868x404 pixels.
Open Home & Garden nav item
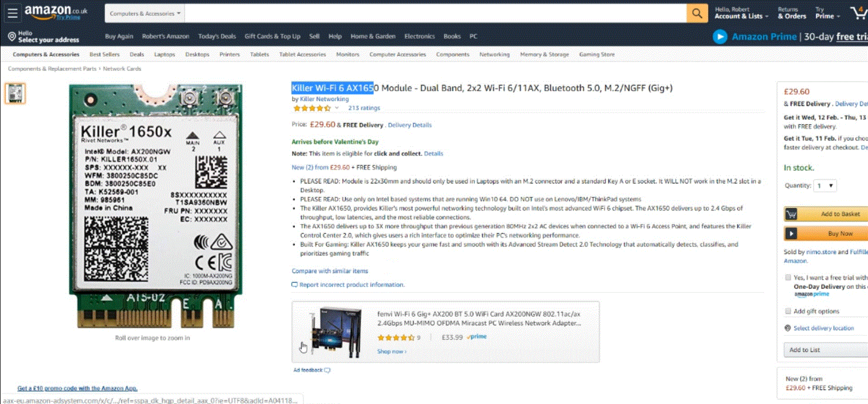coord(373,37)
